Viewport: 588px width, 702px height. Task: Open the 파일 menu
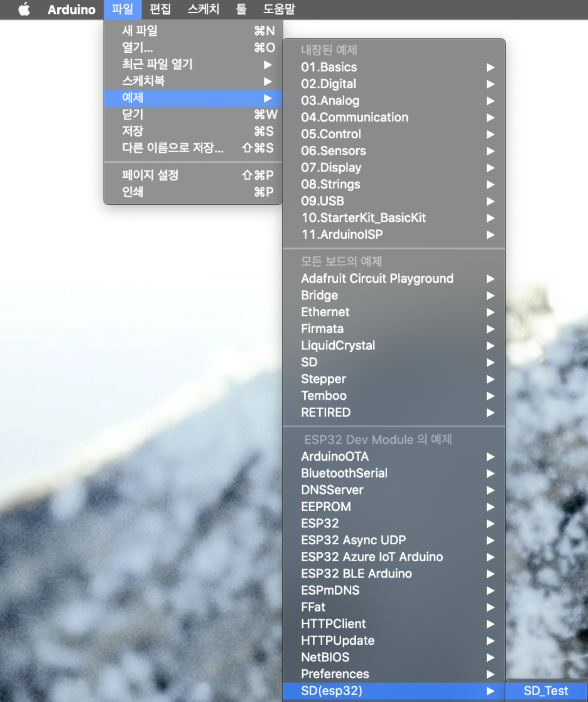tap(122, 9)
